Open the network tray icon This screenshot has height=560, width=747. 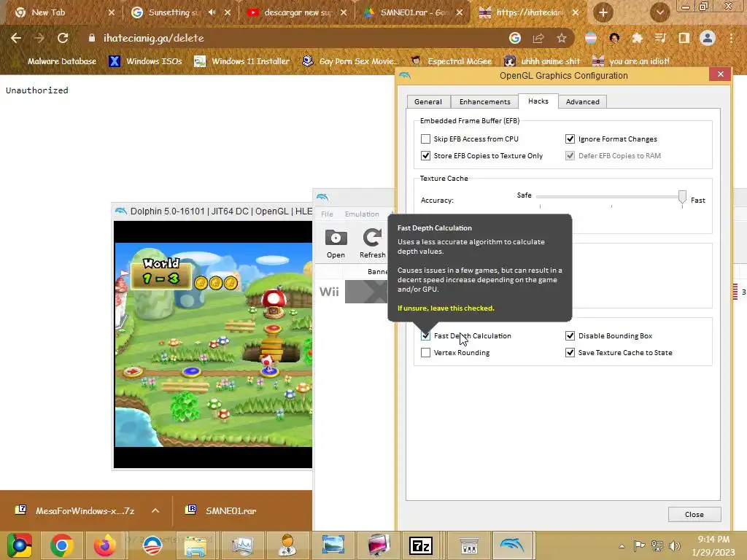(x=657, y=545)
